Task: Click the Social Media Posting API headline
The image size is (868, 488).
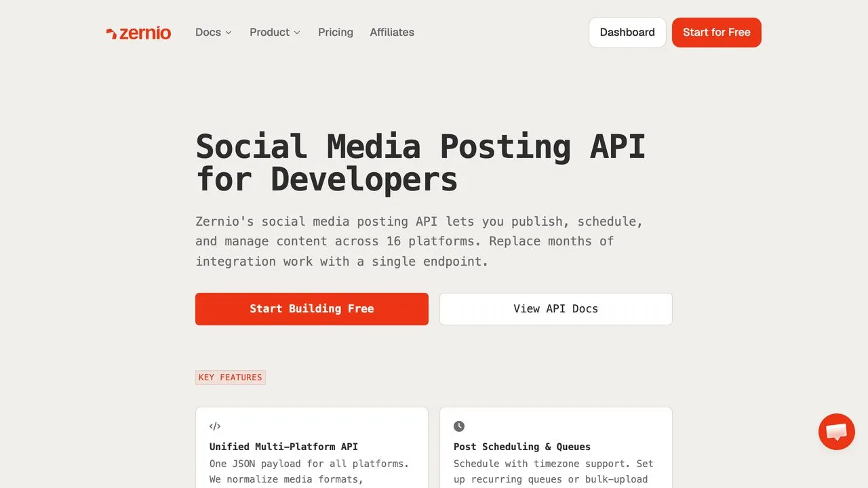Action: coord(420,163)
